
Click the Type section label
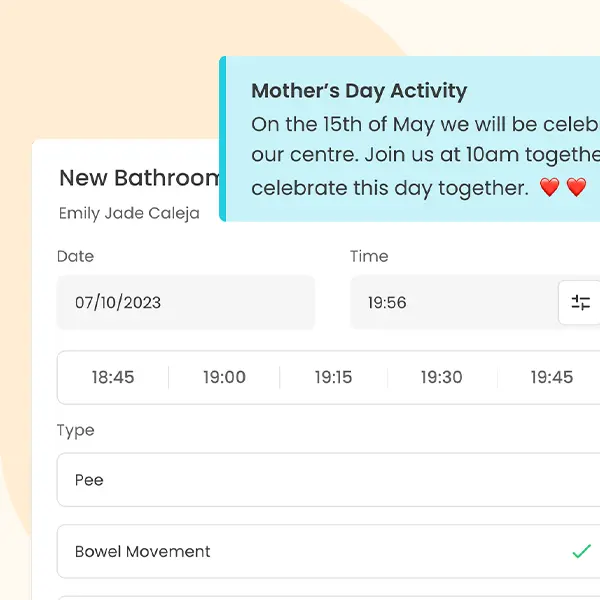point(76,430)
